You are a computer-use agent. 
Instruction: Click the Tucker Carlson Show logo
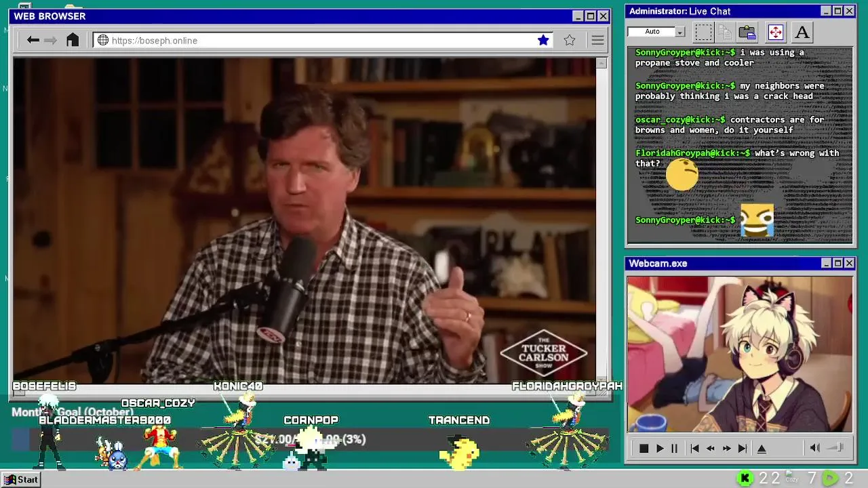coord(544,353)
